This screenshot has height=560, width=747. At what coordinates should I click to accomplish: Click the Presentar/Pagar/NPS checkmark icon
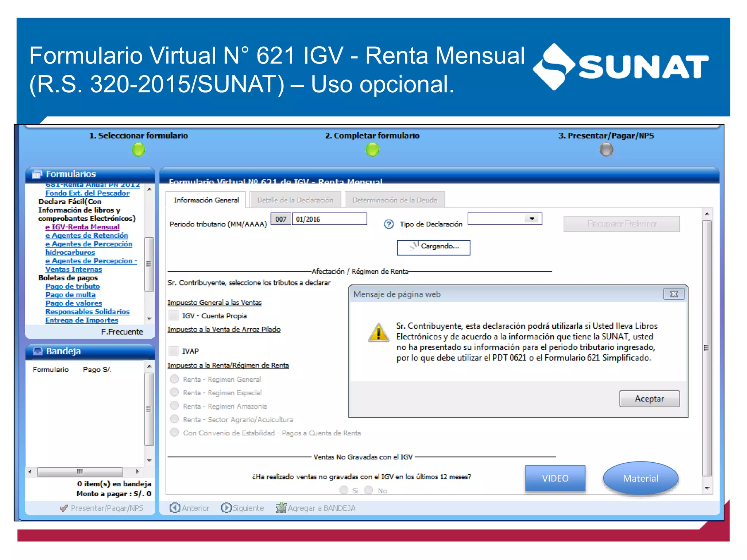[x=64, y=508]
